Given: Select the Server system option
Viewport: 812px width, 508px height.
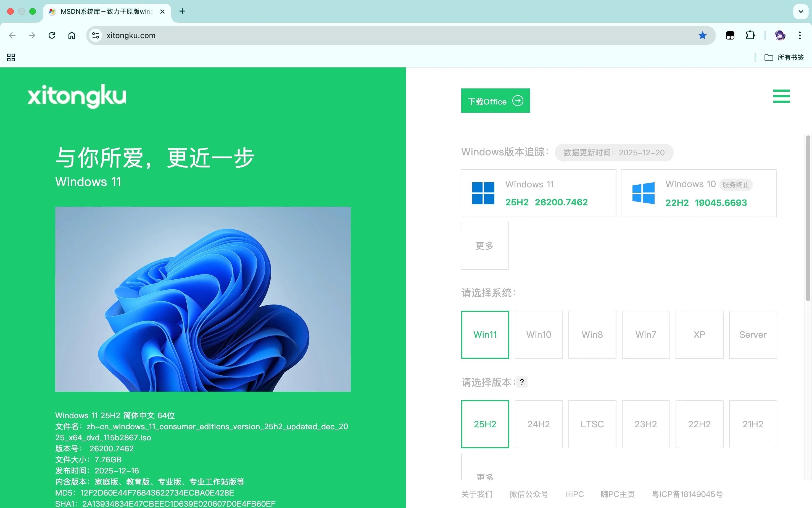Looking at the screenshot, I should pos(753,334).
